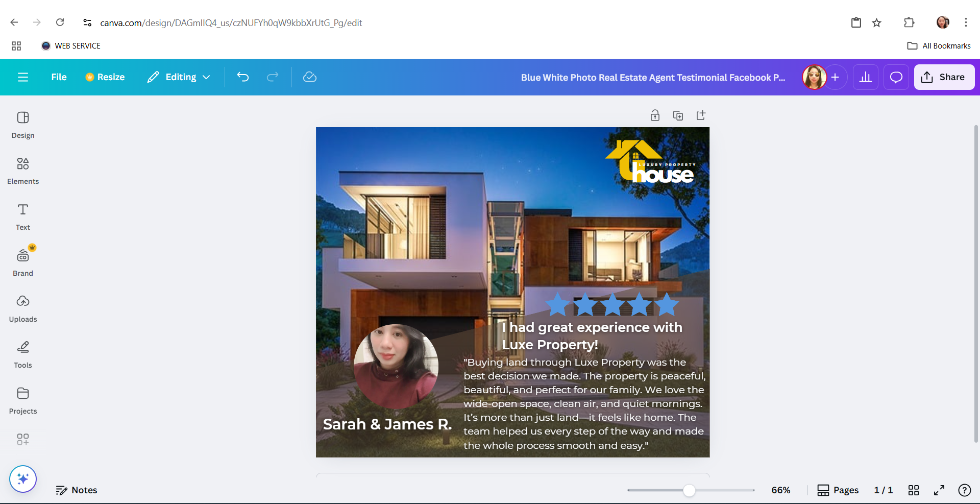Click the page counter 1 / 1
The width and height of the screenshot is (980, 504).
point(884,490)
